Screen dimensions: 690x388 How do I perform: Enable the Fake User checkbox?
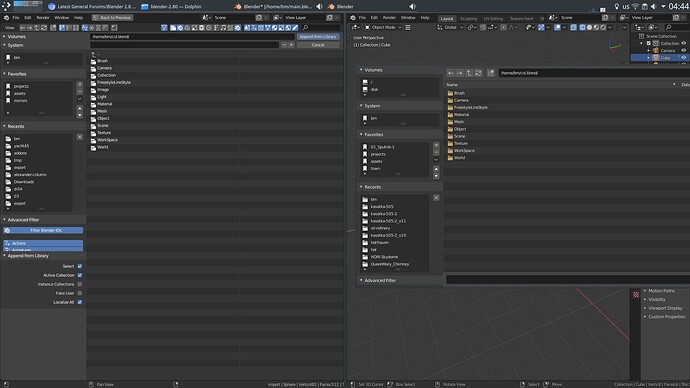[80, 293]
